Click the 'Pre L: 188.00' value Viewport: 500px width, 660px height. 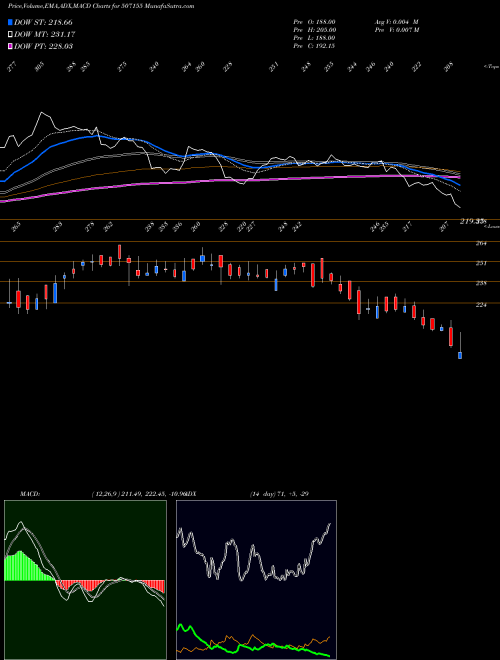point(314,38)
